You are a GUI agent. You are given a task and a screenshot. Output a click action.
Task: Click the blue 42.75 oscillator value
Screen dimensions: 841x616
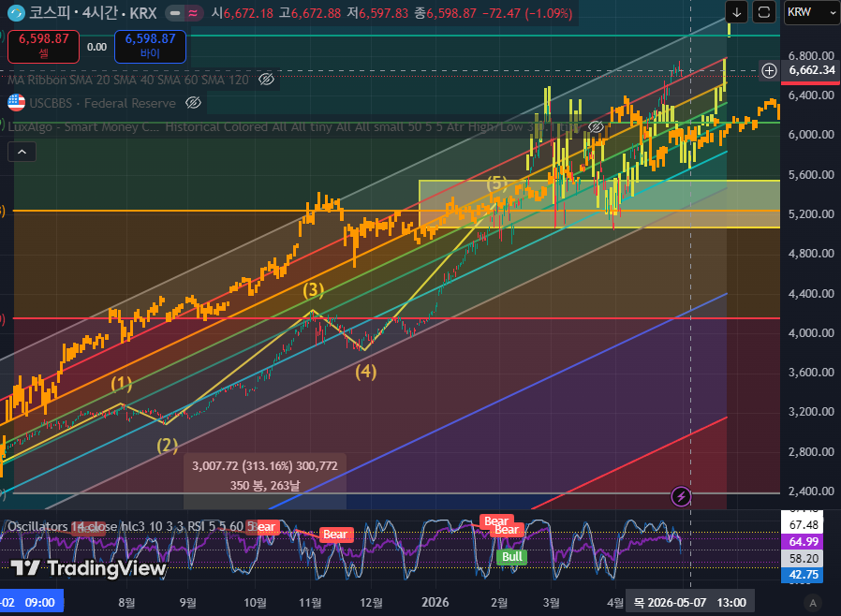804,575
